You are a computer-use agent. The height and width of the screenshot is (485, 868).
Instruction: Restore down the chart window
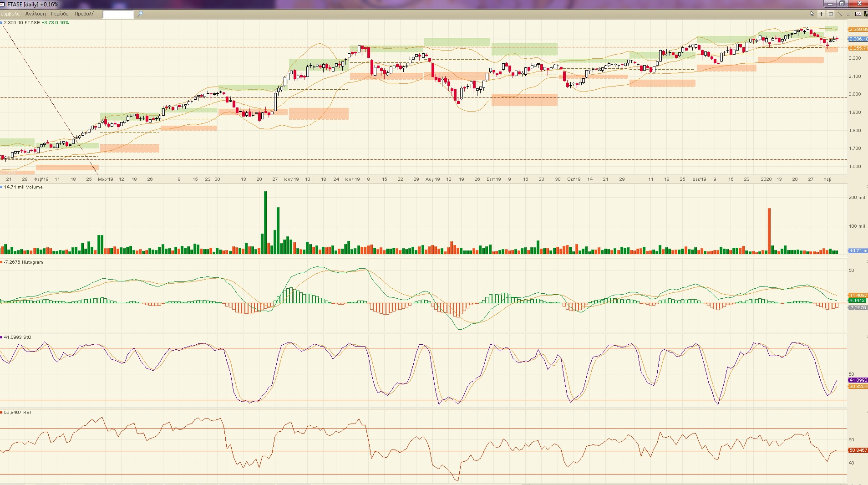(x=842, y=4)
